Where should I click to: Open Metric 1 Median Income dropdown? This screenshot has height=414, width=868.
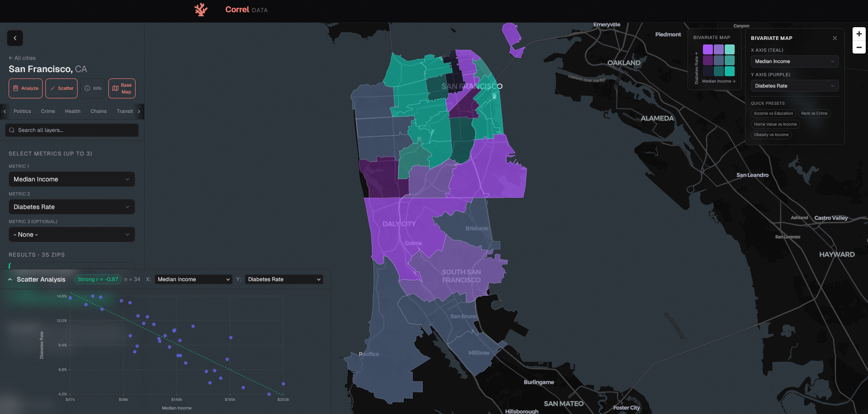pyautogui.click(x=72, y=179)
